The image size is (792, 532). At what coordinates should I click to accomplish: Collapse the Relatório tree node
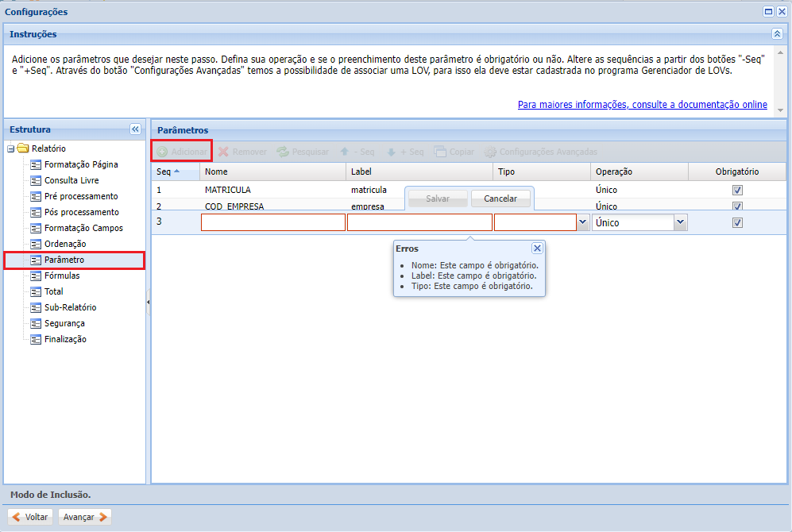click(10, 148)
